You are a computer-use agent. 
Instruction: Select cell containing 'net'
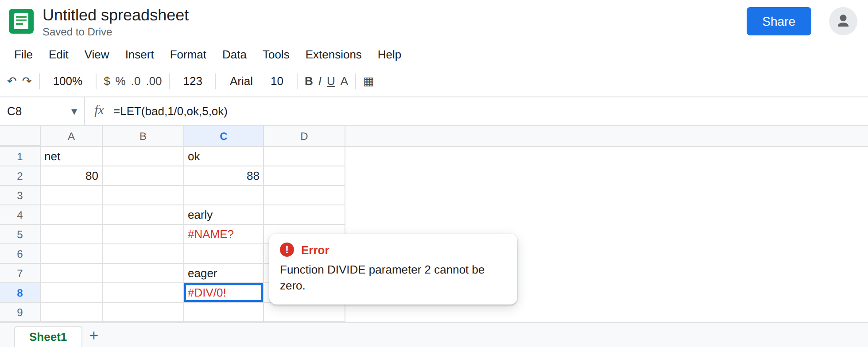pyautogui.click(x=71, y=157)
